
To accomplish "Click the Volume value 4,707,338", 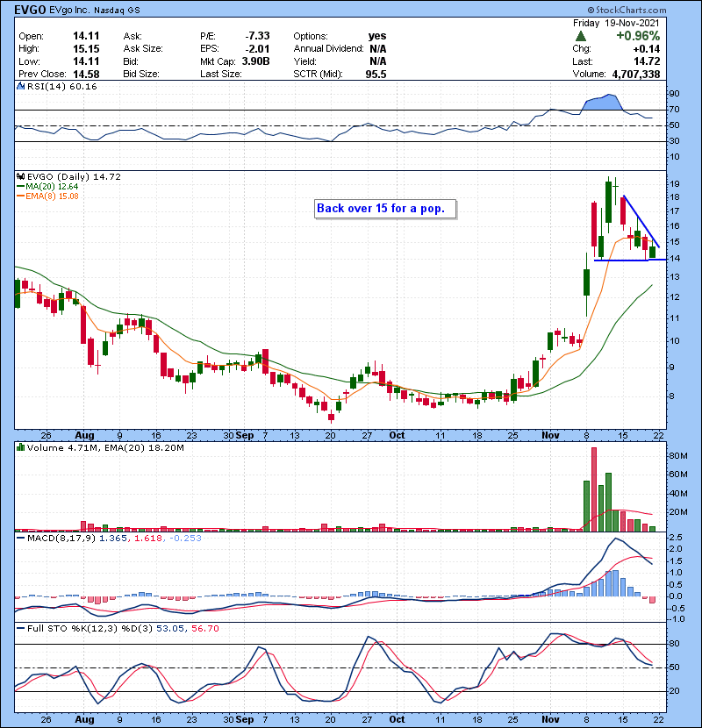I will pos(636,75).
